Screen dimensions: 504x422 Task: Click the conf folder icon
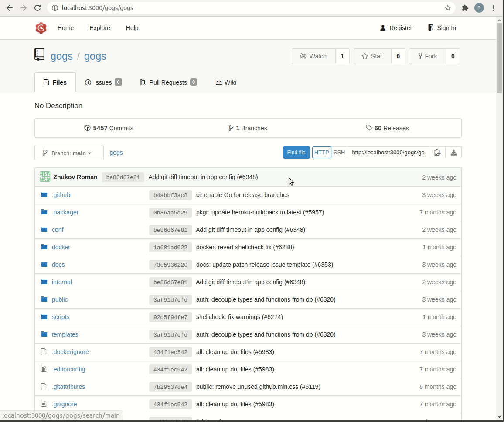(x=44, y=229)
